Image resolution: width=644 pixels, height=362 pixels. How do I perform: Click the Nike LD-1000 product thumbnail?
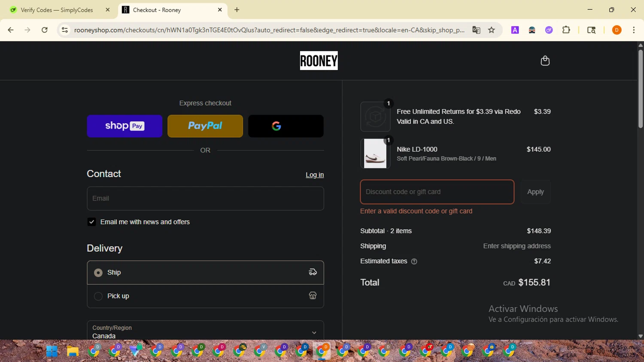[x=375, y=153]
